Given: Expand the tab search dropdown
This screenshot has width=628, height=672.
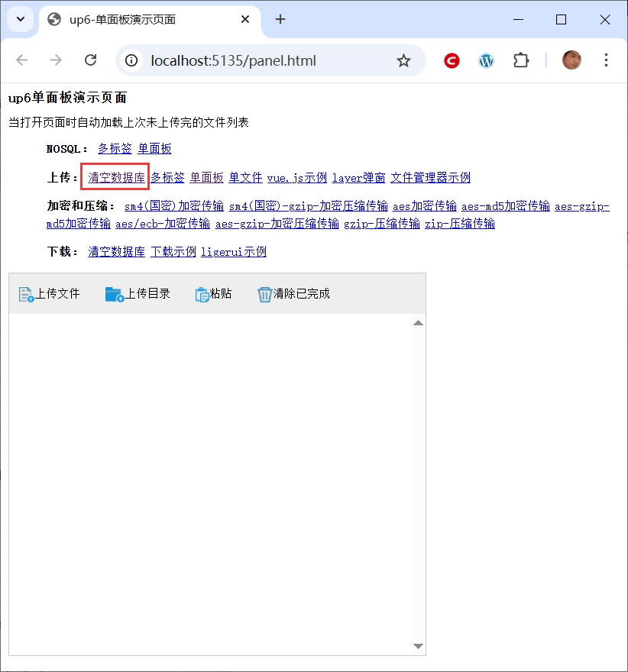Looking at the screenshot, I should pos(21,19).
